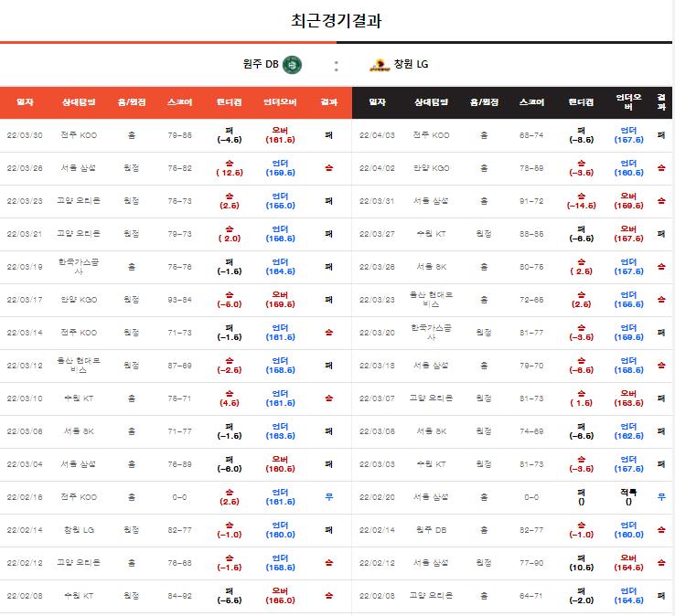
Task: Click date 22/03/30 in 원주 DB table
Action: tap(25, 135)
